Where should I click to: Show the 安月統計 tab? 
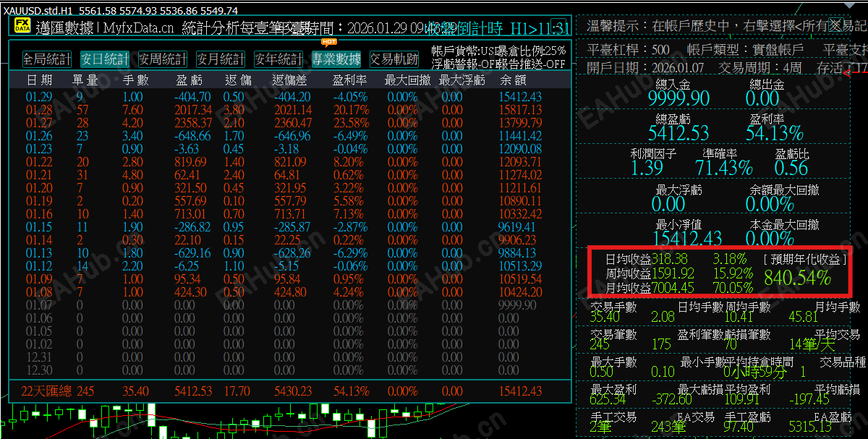click(x=221, y=59)
